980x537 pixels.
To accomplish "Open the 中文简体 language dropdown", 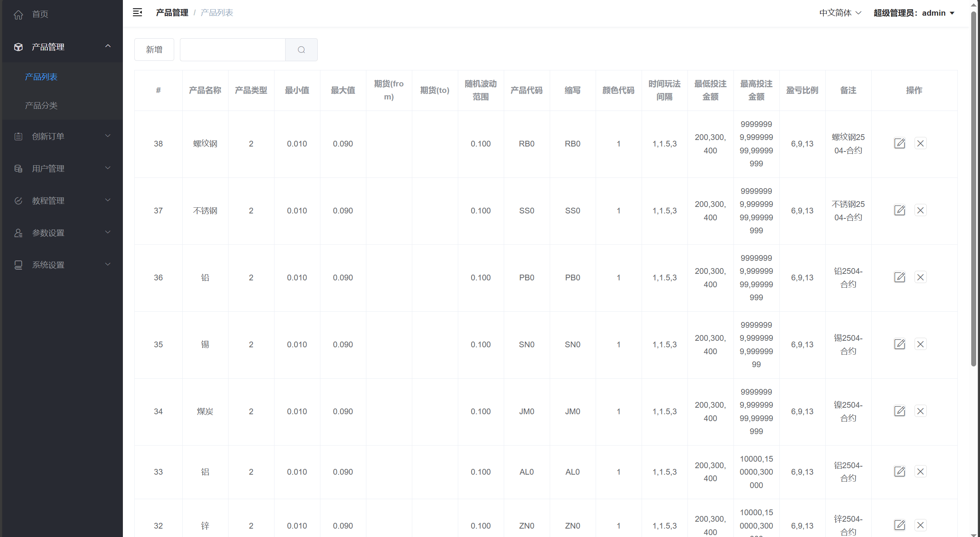I will point(840,13).
